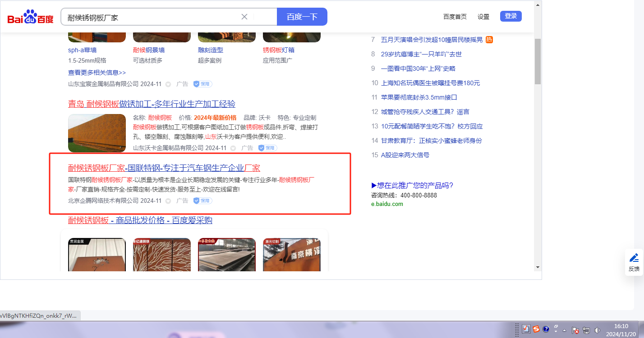Open the network connection tray icon
Viewport: 644px width, 338px height.
pyautogui.click(x=586, y=330)
